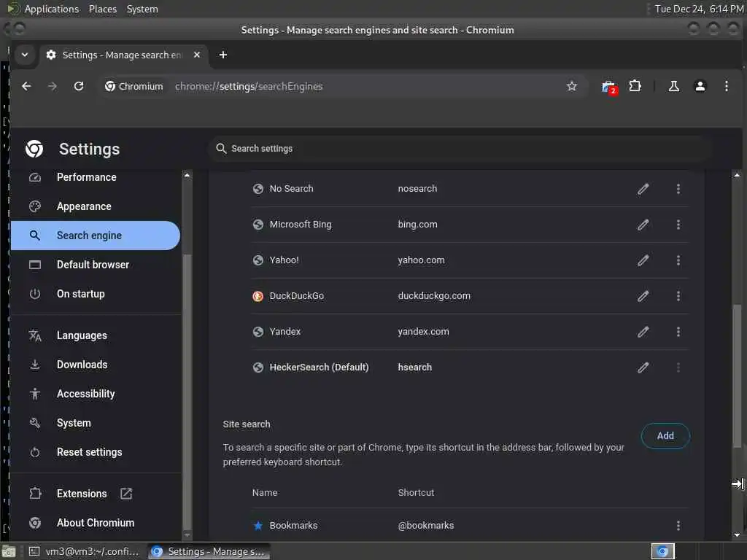Click the Bookmarks star icon
The height and width of the screenshot is (560, 747).
click(x=258, y=526)
